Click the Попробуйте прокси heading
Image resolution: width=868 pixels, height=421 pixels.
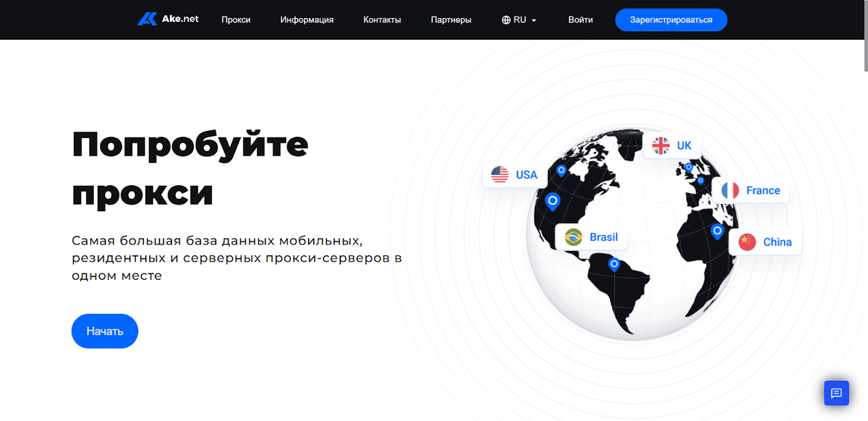coord(190,169)
